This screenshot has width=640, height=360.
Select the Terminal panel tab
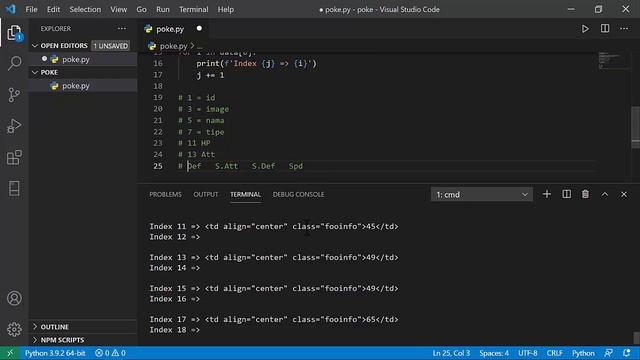(x=245, y=194)
